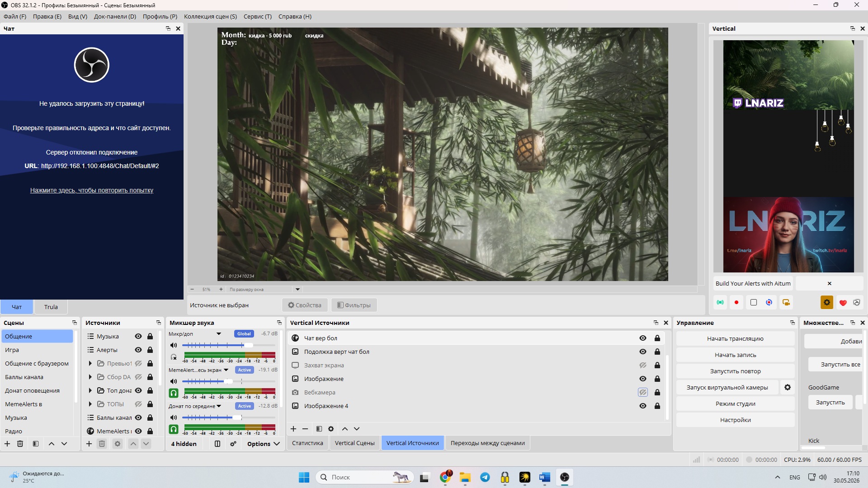Viewport: 868px width, 488px height.
Task: Unlock the Чат вер бол source
Action: point(657,338)
